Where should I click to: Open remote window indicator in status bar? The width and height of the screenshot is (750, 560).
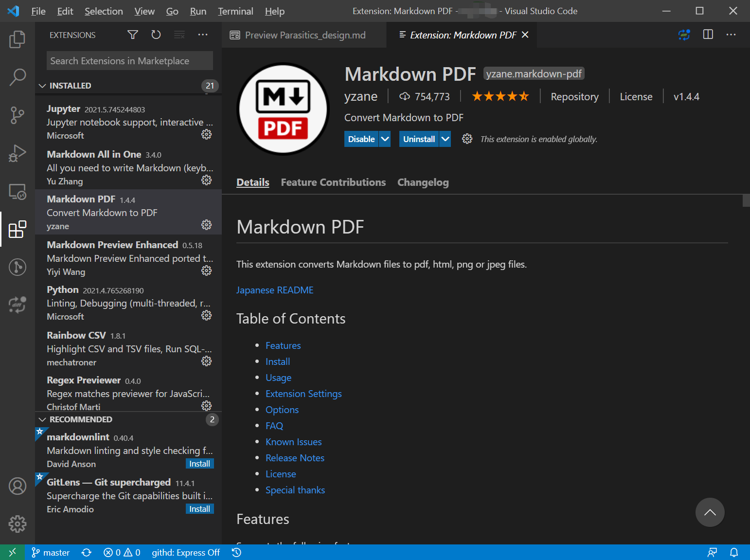tap(13, 552)
